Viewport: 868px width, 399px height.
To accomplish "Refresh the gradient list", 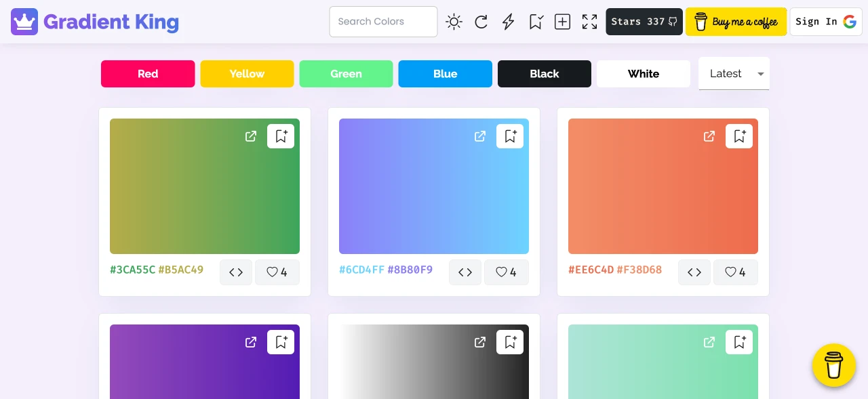I will click(481, 22).
